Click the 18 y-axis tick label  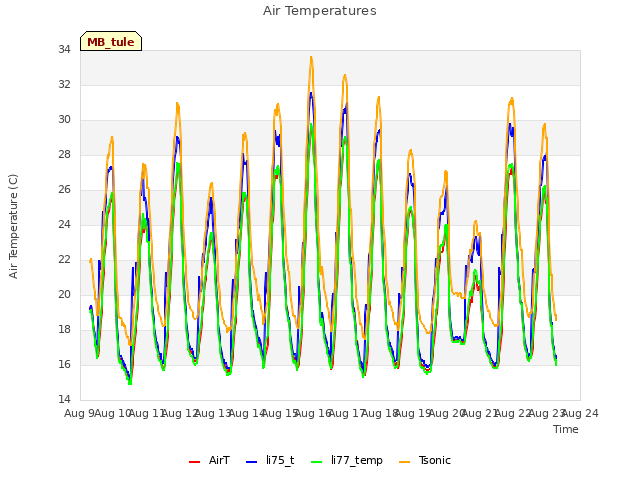pos(64,329)
